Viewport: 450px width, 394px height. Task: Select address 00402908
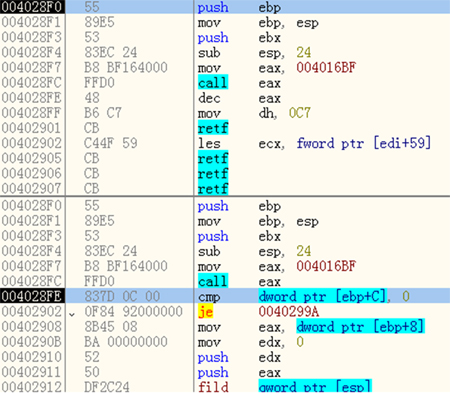(x=31, y=327)
